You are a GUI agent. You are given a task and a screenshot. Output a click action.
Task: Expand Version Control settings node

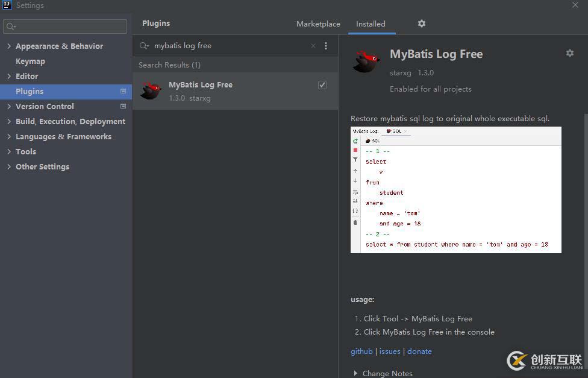point(9,106)
